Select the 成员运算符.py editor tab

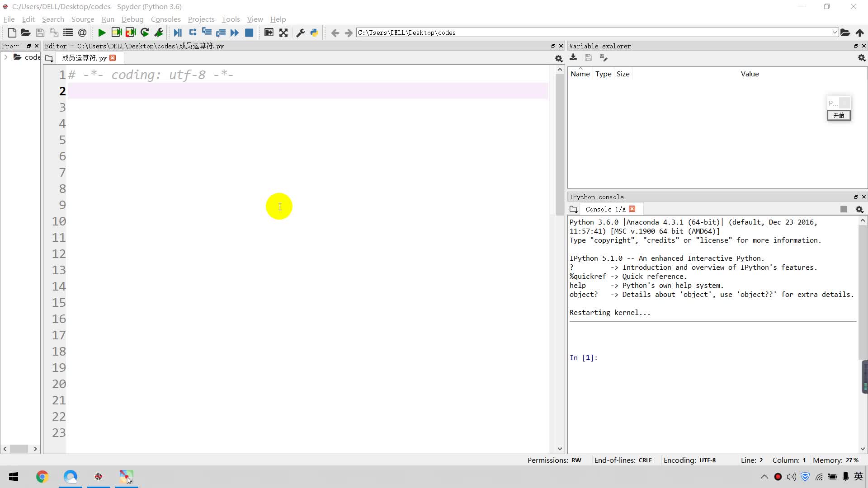[84, 58]
